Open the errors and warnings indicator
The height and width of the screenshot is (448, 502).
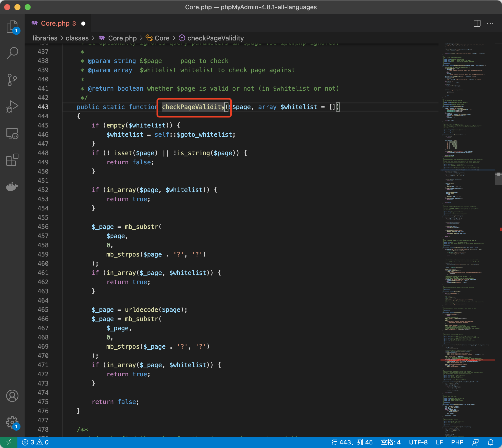(x=35, y=442)
